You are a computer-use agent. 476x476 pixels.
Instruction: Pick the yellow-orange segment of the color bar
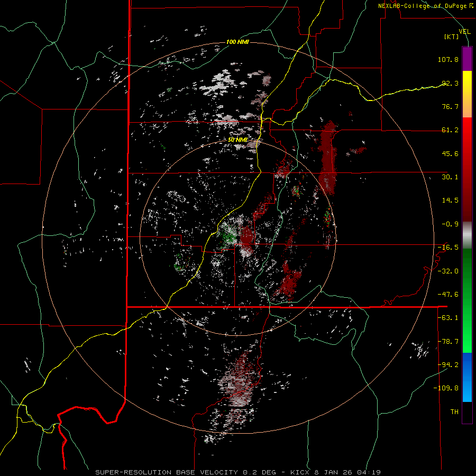(x=467, y=94)
